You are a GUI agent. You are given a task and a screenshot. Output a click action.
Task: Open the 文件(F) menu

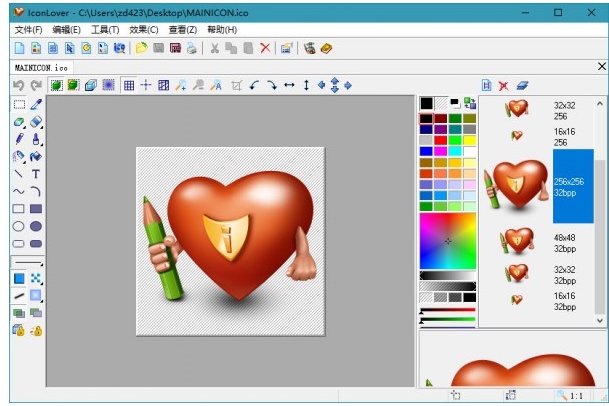tap(28, 30)
